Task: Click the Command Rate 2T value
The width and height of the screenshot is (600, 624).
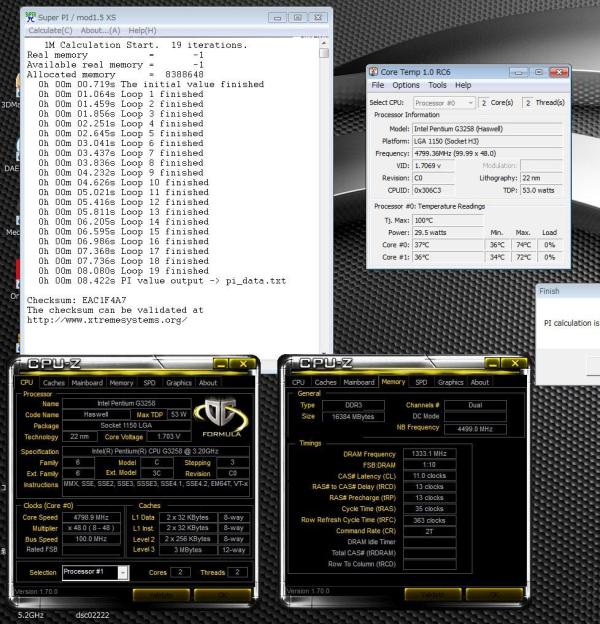Action: 429,531
